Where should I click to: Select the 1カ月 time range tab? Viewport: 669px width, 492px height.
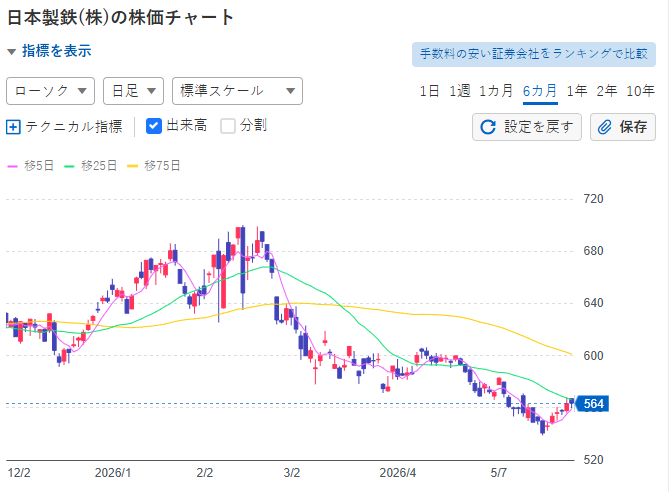(x=496, y=91)
